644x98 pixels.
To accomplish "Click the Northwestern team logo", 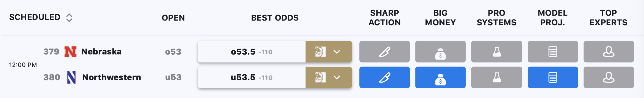I will [x=71, y=77].
